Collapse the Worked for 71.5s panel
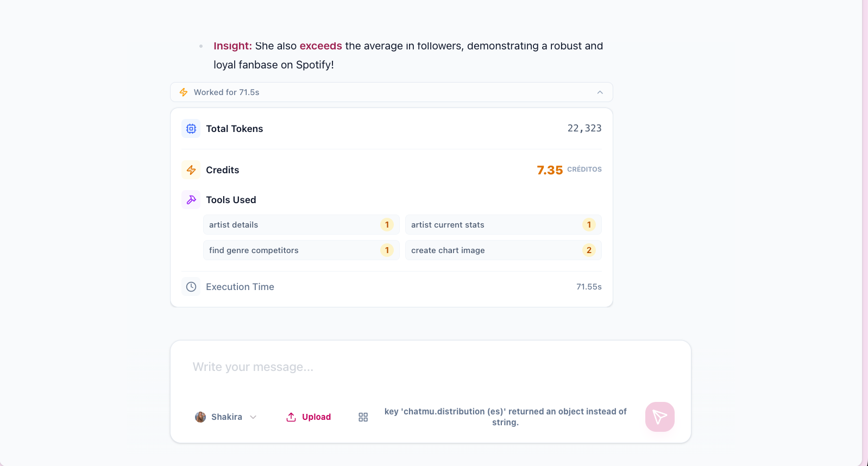 (x=600, y=92)
